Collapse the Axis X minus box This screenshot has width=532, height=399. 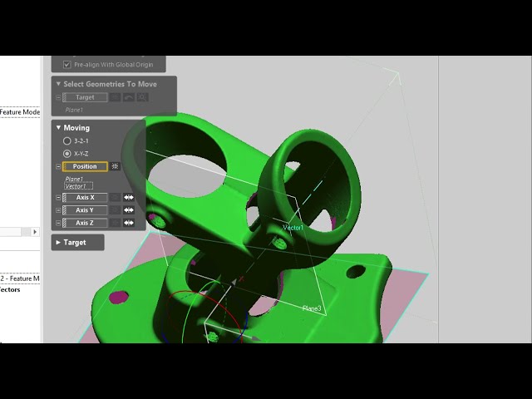click(58, 198)
